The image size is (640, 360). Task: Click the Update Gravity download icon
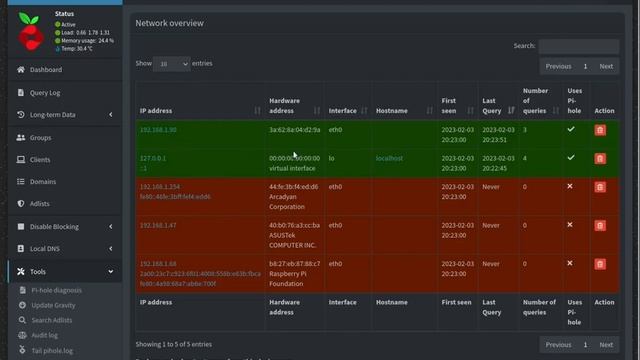pos(22,305)
